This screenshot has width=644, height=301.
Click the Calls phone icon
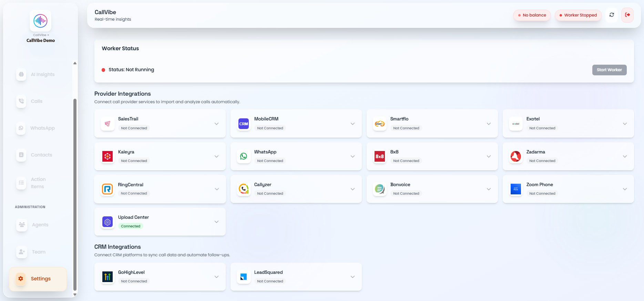21,101
